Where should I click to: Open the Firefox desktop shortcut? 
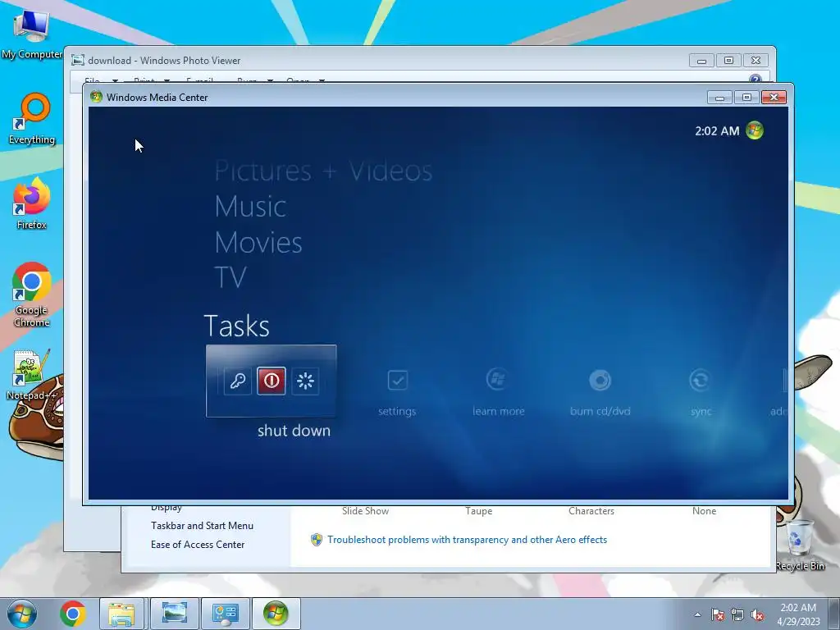click(32, 203)
